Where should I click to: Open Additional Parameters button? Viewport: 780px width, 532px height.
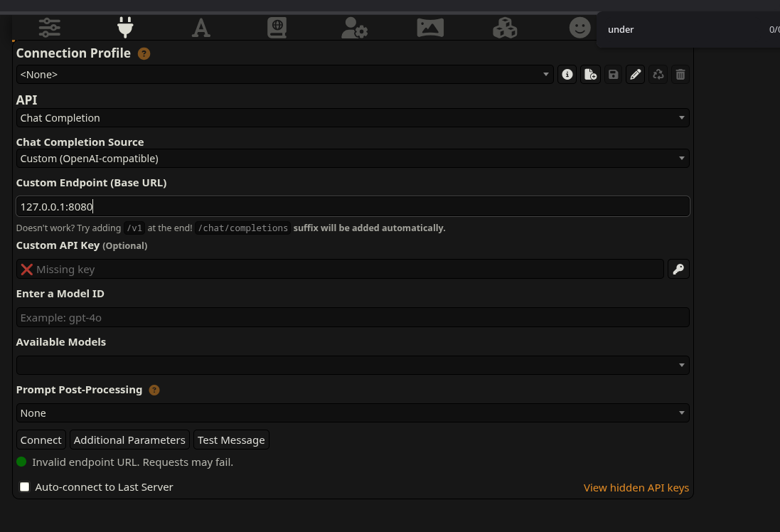point(129,440)
